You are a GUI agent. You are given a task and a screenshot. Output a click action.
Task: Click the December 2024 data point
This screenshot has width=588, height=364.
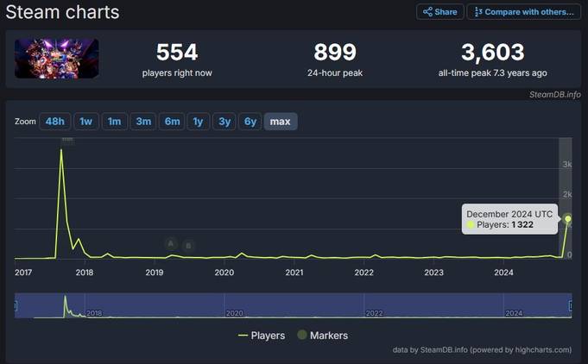568,219
